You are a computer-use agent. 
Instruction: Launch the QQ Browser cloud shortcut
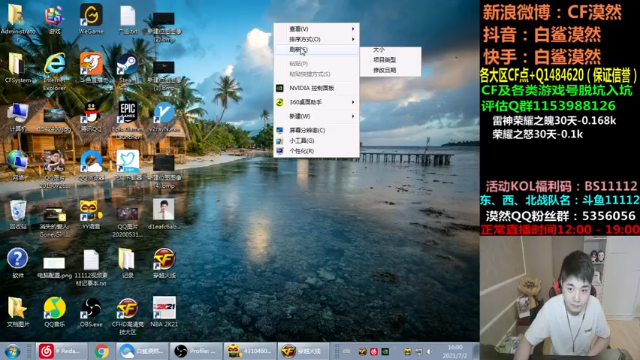91,164
